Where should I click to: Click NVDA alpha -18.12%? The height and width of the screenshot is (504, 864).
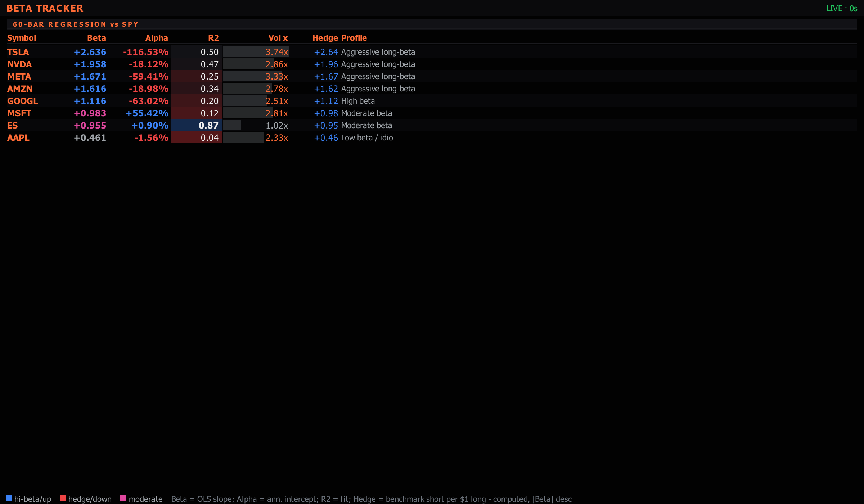(x=149, y=64)
